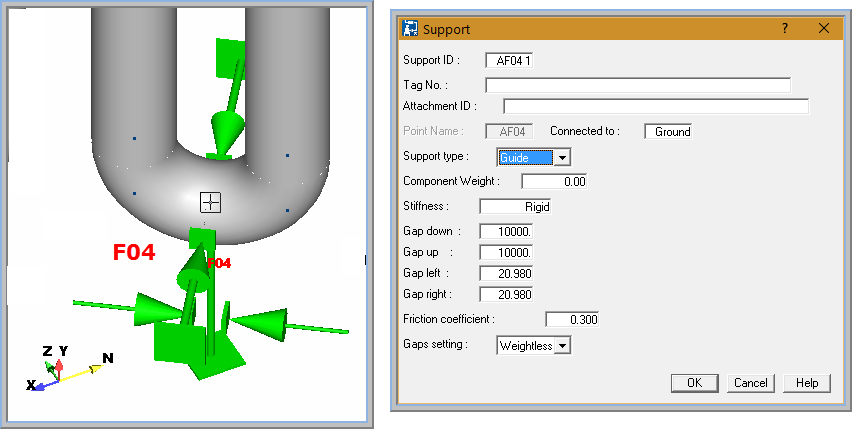Click the Attachment ID input field
The height and width of the screenshot is (429, 853).
pos(656,106)
